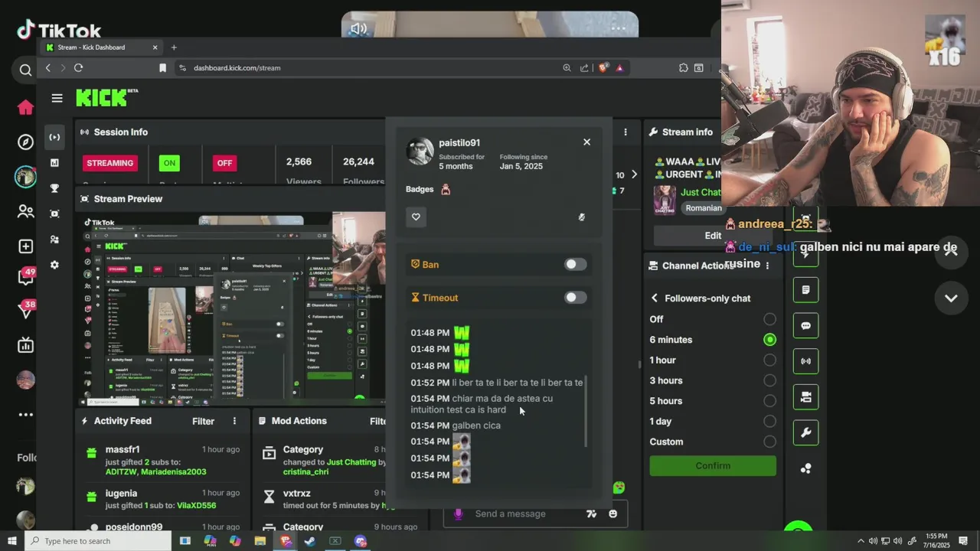Go back in the browser
Viewport: 980px width, 551px height.
[47, 68]
